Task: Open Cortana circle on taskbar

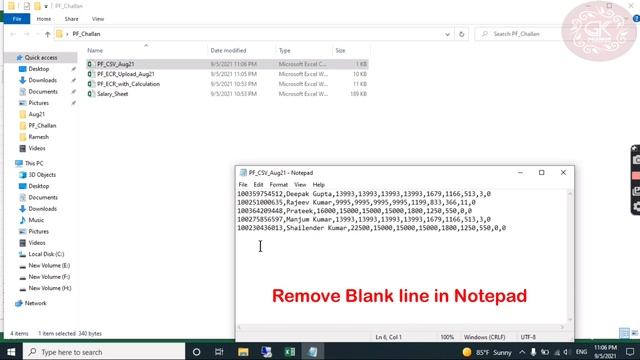Action: [x=196, y=352]
